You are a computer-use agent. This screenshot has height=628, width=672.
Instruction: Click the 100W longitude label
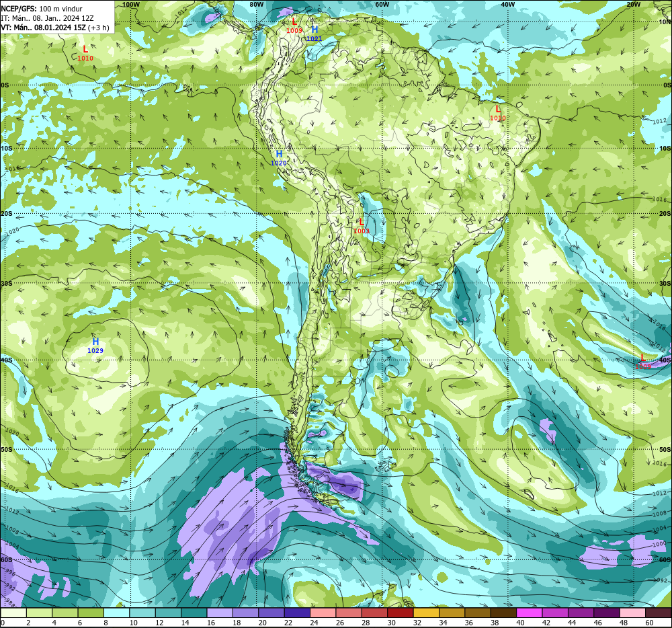(131, 4)
